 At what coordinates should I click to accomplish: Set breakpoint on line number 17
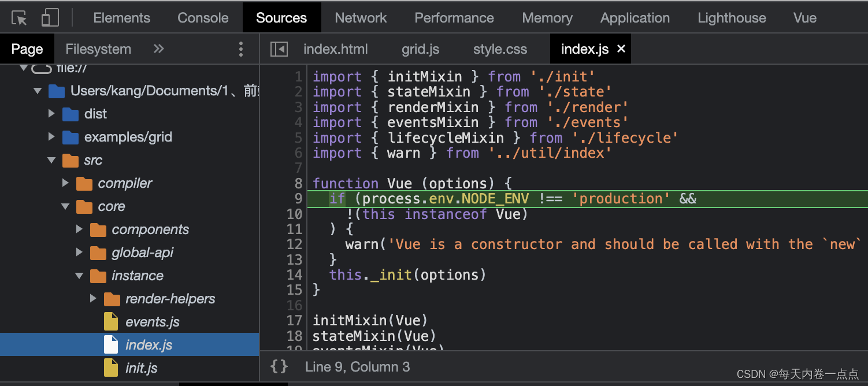(295, 320)
